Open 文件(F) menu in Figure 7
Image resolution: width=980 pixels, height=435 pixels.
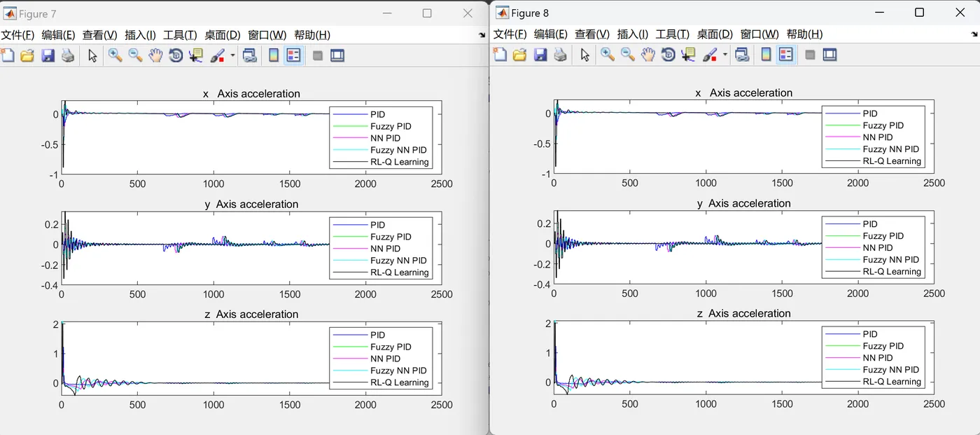click(18, 35)
